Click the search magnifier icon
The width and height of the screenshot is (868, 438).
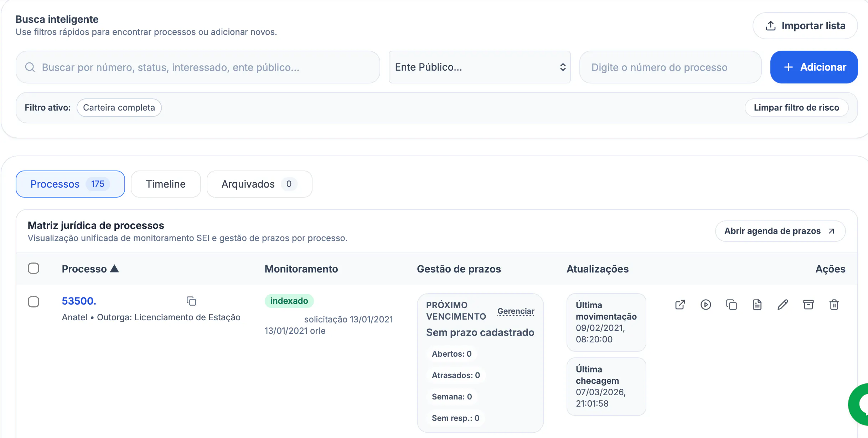[x=30, y=67]
